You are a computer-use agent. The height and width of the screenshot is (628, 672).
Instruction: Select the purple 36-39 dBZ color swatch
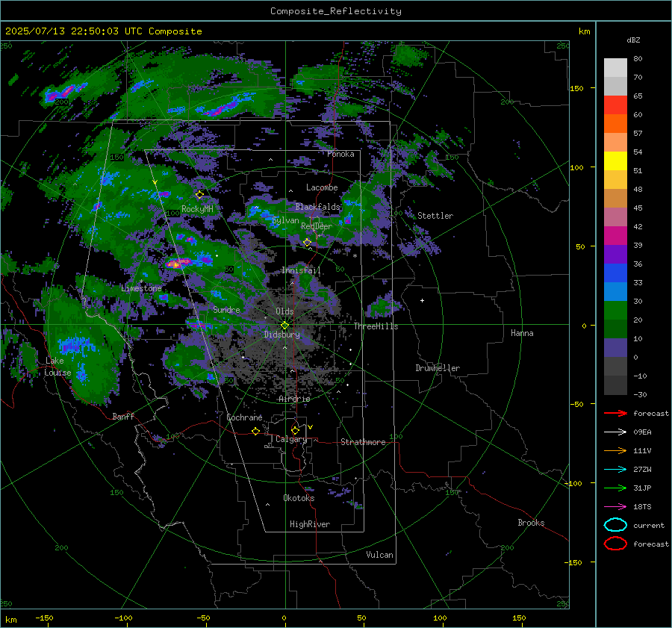coord(615,255)
